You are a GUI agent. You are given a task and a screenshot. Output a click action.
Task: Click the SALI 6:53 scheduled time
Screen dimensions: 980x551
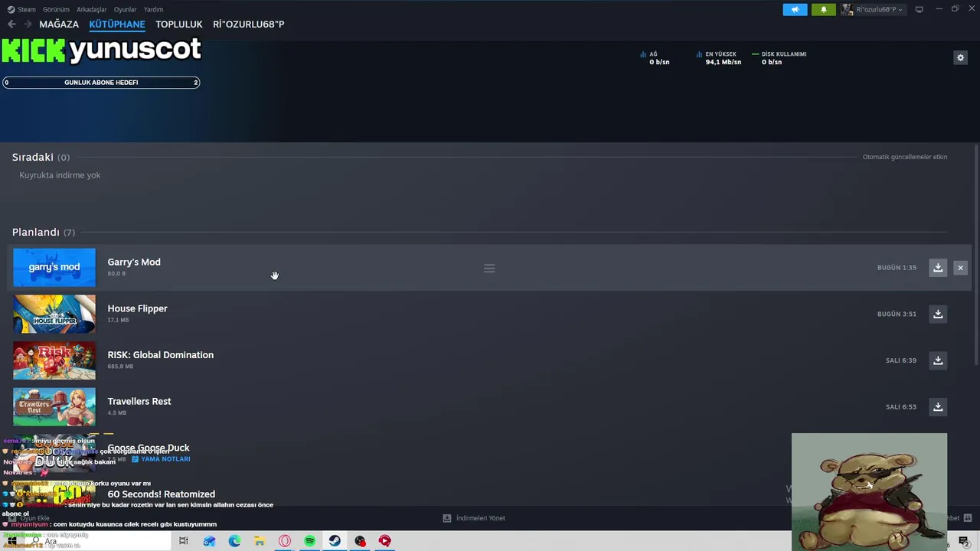pos(901,406)
